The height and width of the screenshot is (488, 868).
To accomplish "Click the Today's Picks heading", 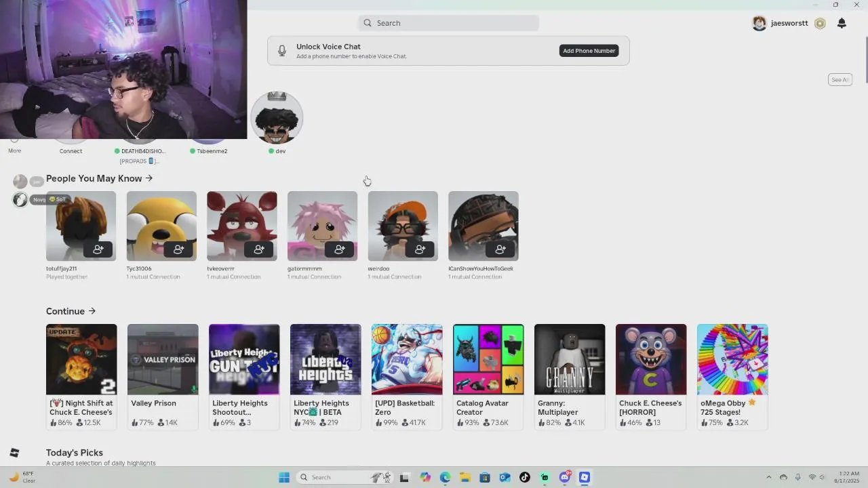I will 75,453.
